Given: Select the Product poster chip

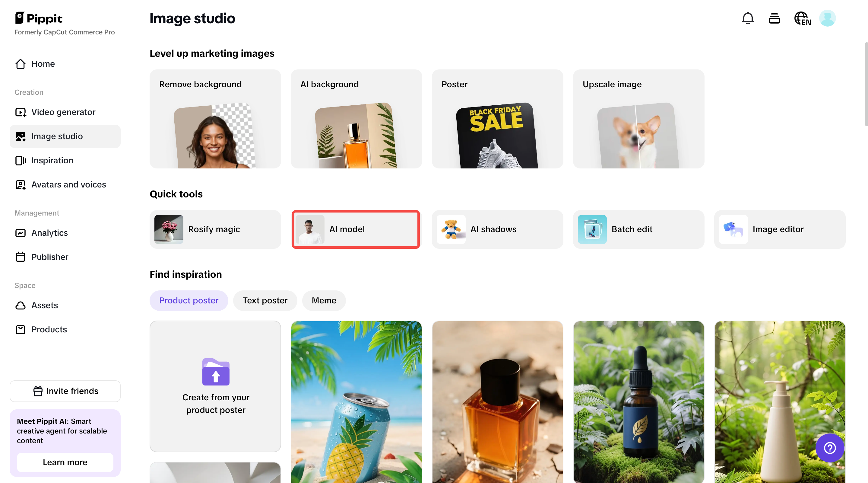Looking at the screenshot, I should 188,301.
